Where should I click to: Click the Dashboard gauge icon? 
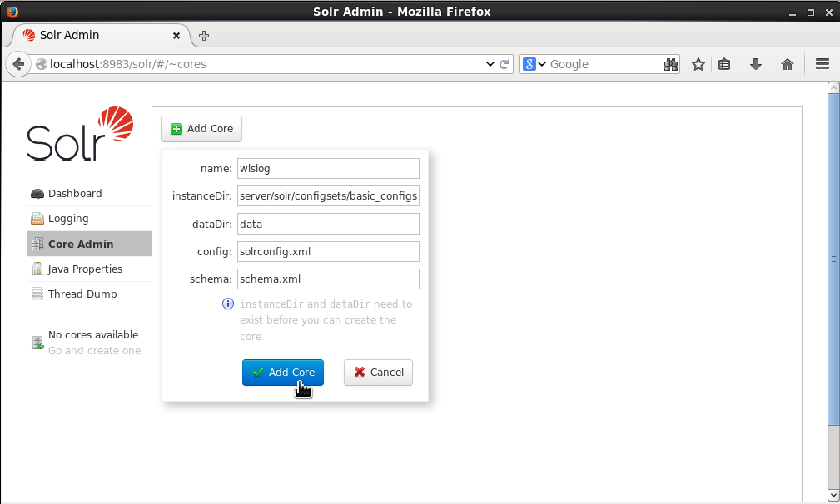pos(37,194)
